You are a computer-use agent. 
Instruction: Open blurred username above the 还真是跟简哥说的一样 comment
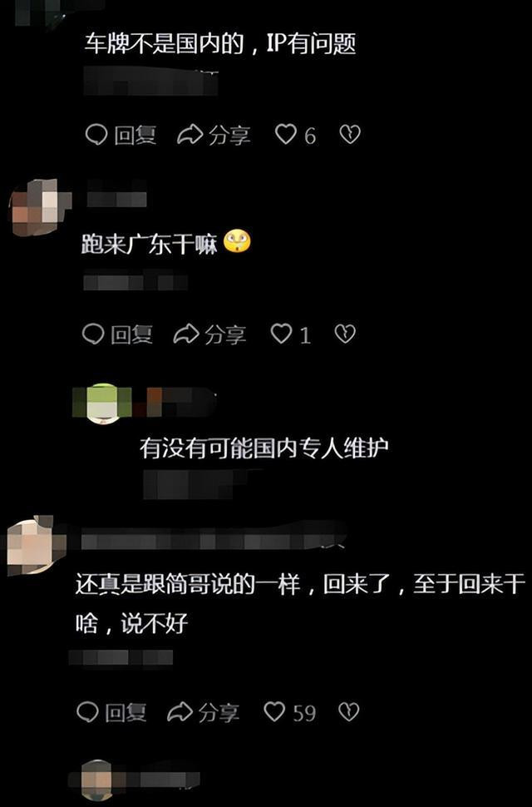point(211,541)
